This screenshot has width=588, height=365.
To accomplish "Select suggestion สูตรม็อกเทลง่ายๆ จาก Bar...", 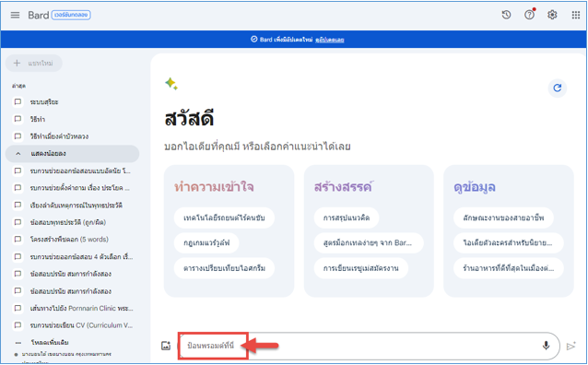I will pos(369,242).
